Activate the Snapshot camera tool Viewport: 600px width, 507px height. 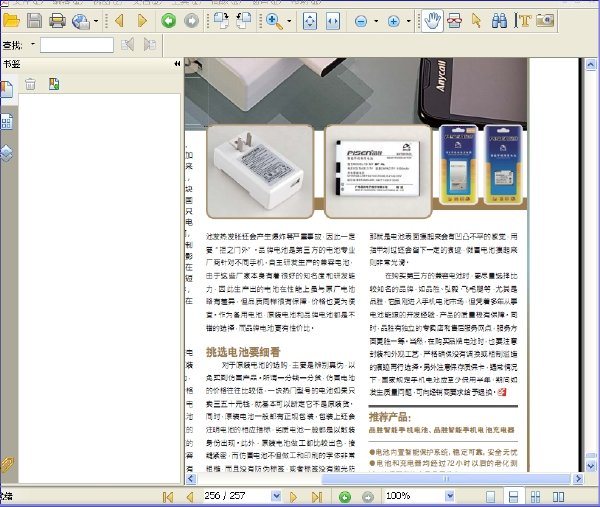pos(545,20)
